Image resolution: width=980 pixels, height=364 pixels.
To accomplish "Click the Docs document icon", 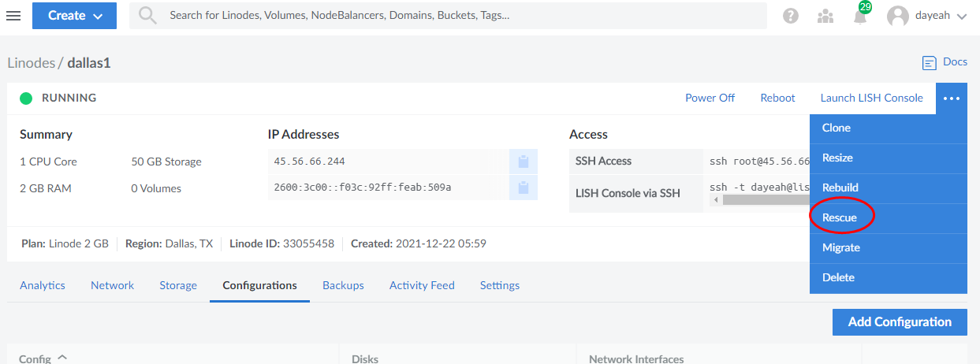I will click(x=930, y=62).
